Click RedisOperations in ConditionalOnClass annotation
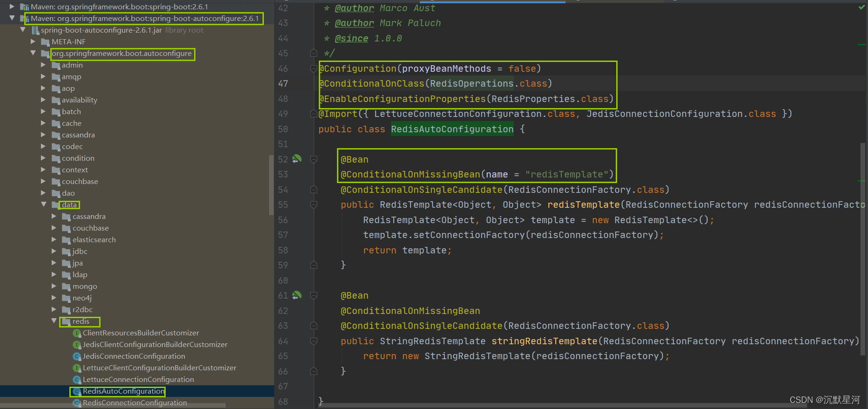The width and height of the screenshot is (868, 409). (472, 83)
